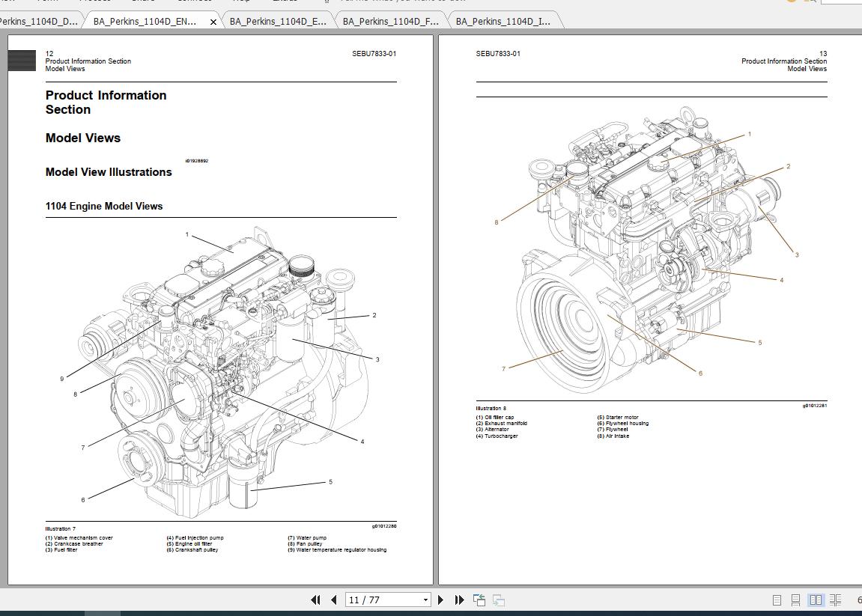Click the search magnifier icon top right
This screenshot has height=616, width=862.
coord(810,2)
